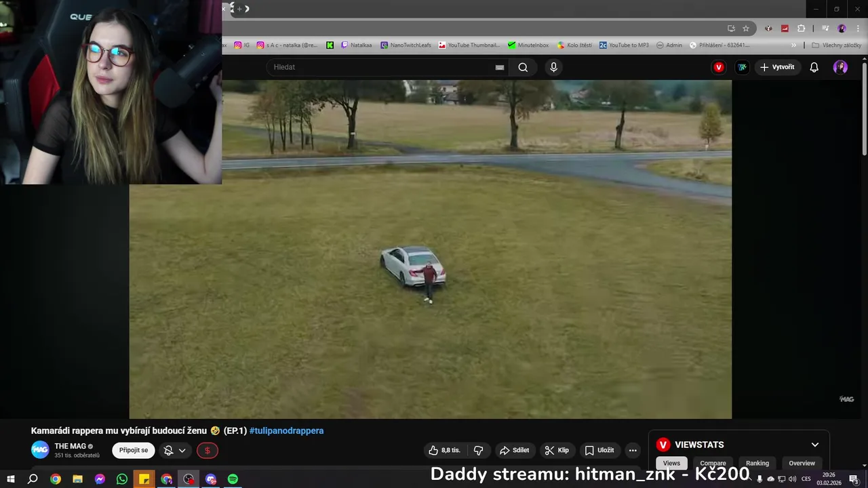
Task: Click the 'Klip' clip button
Action: (x=557, y=450)
